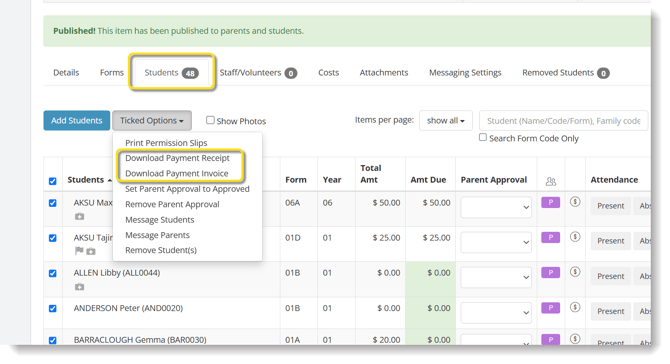Open the items per page show all dropdown
The image size is (670, 364).
(446, 120)
